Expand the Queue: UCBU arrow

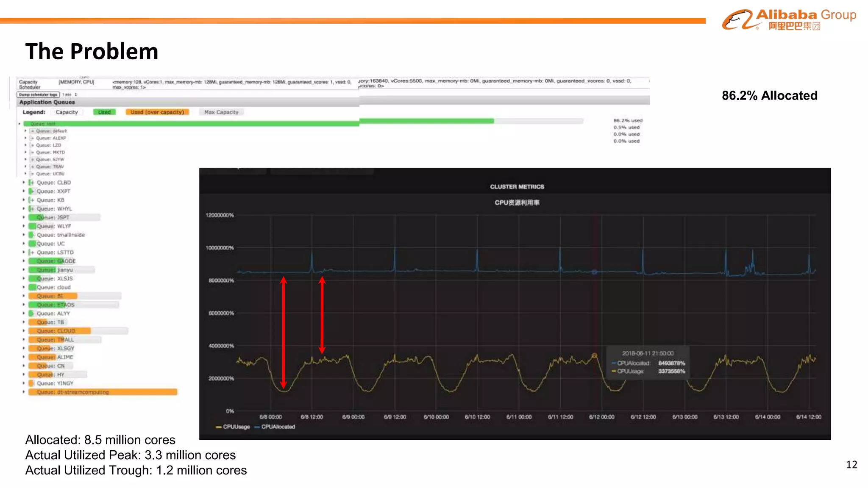[25, 174]
